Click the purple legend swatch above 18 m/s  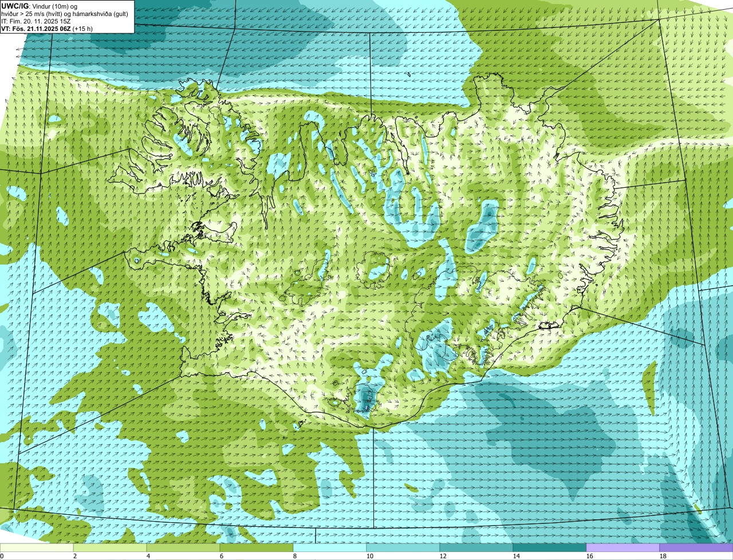tap(696, 548)
